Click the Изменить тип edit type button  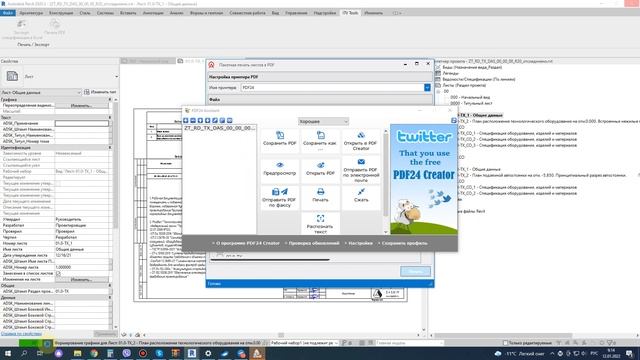coord(100,92)
